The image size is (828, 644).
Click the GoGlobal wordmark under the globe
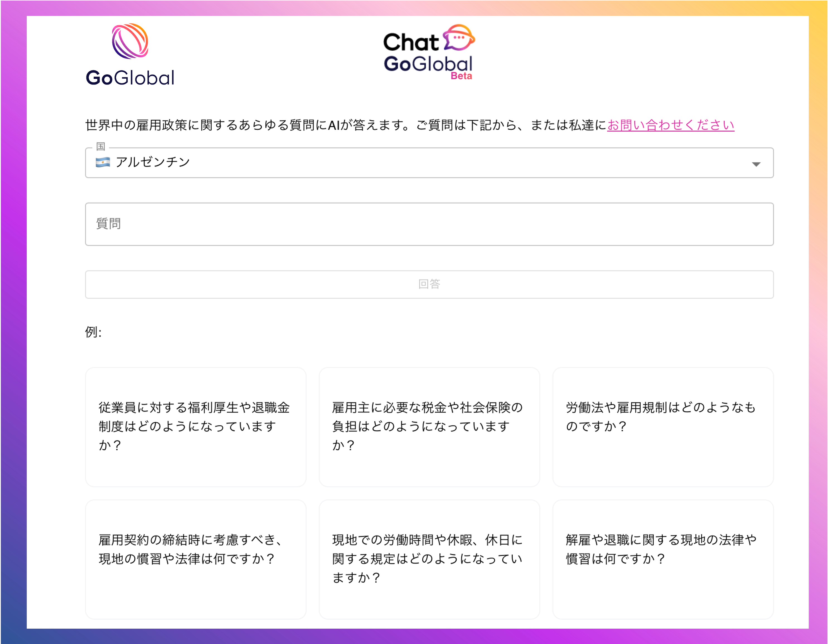point(130,78)
